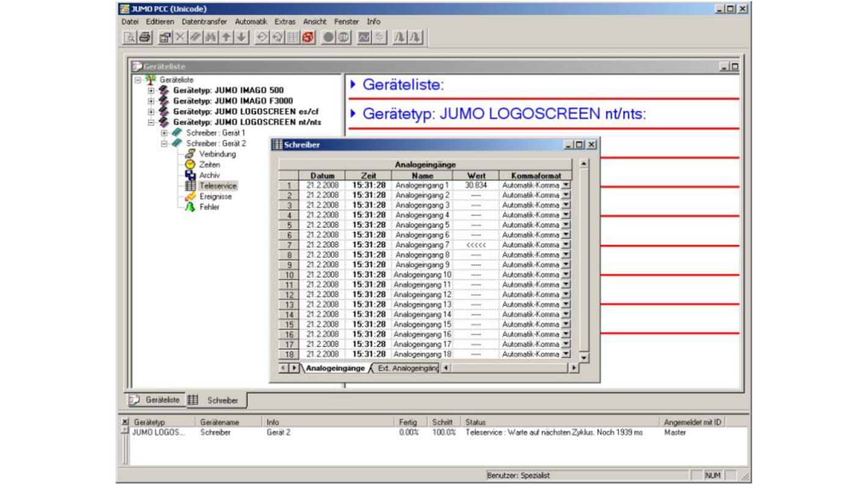Open the Ansicht menu
The width and height of the screenshot is (868, 488).
tap(315, 21)
